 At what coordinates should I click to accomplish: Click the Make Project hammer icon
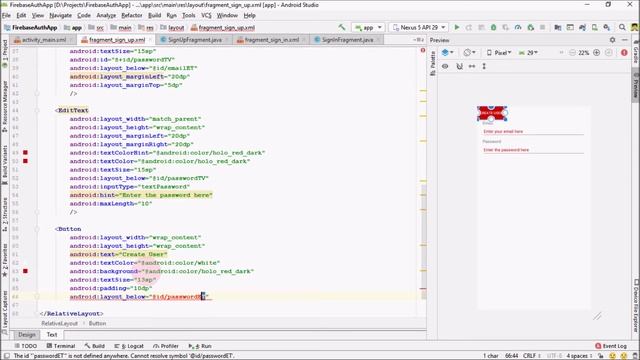pos(342,27)
